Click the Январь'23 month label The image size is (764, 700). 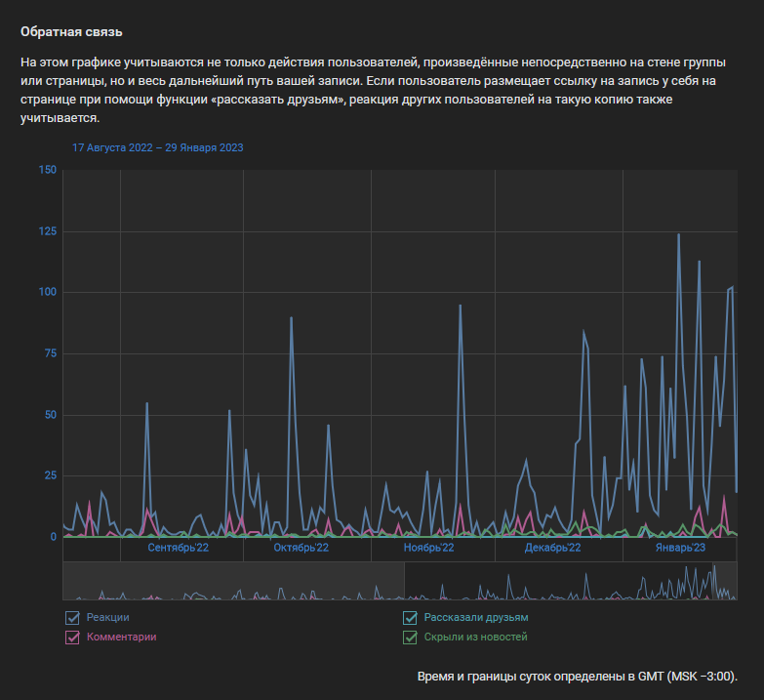pos(680,548)
